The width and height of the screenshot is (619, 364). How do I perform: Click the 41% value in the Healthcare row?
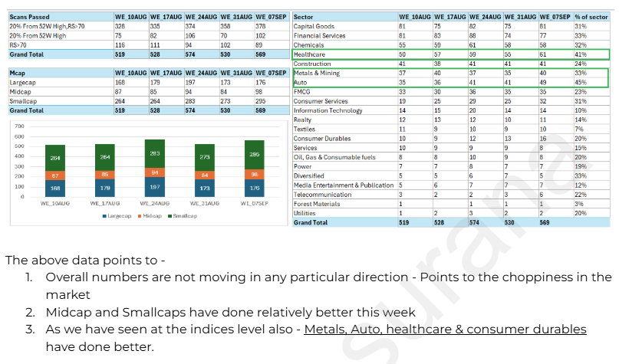click(x=581, y=54)
